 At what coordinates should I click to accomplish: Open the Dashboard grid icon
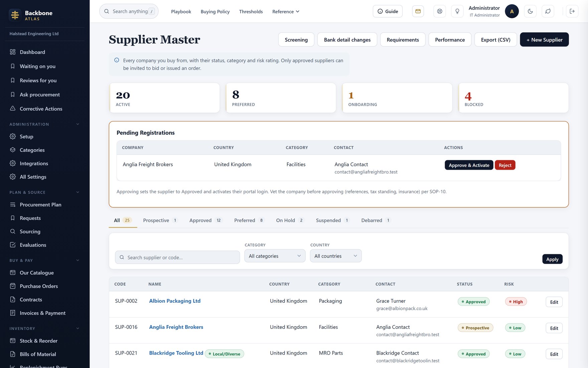point(13,52)
